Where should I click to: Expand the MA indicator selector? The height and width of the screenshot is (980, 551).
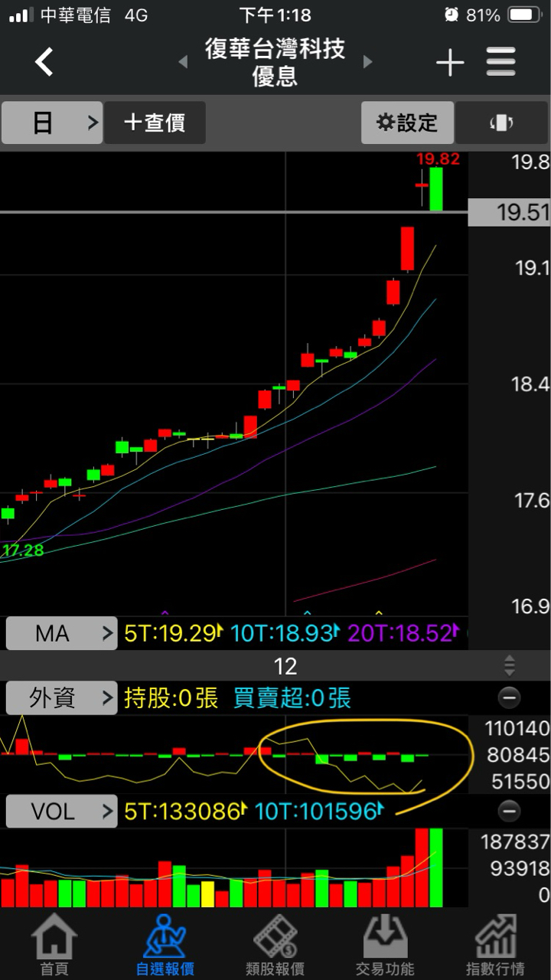point(61,633)
